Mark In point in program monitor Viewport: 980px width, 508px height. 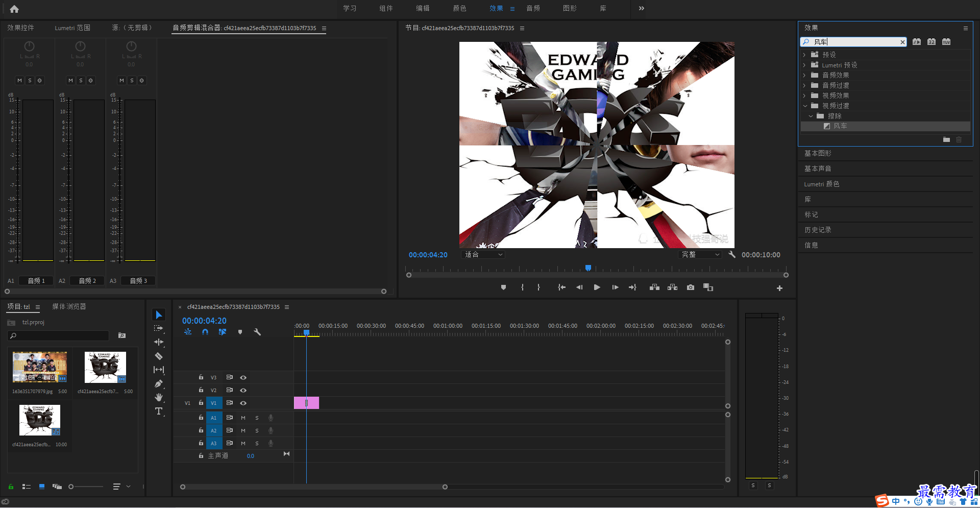coord(522,287)
